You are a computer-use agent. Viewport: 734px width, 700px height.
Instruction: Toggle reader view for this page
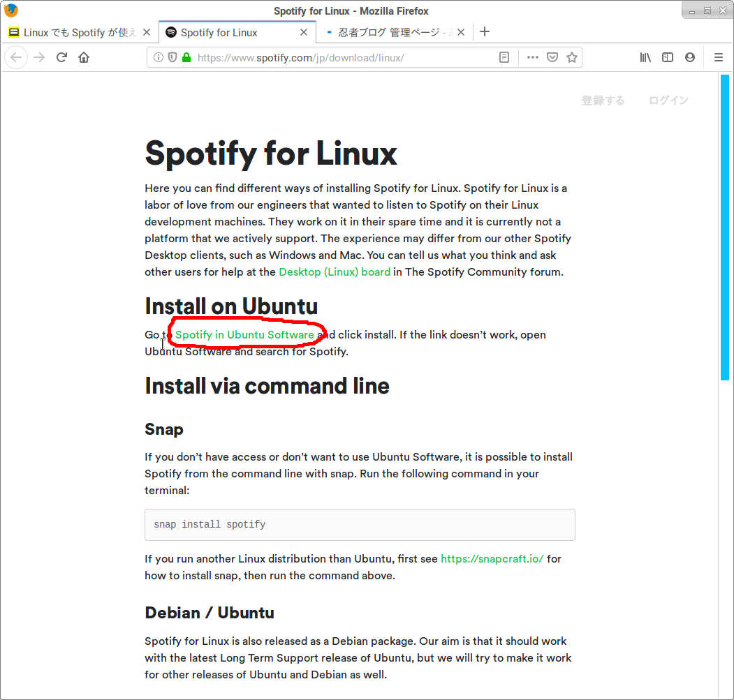[504, 57]
